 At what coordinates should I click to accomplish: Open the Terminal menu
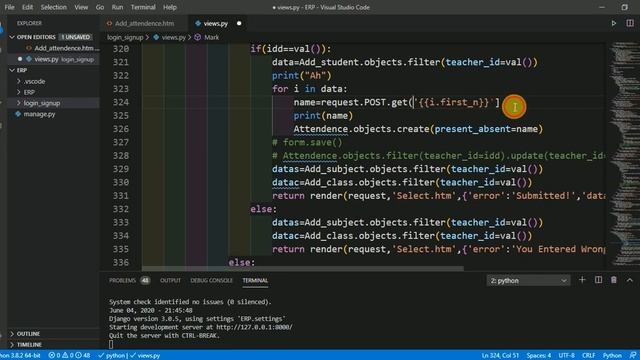tap(143, 7)
